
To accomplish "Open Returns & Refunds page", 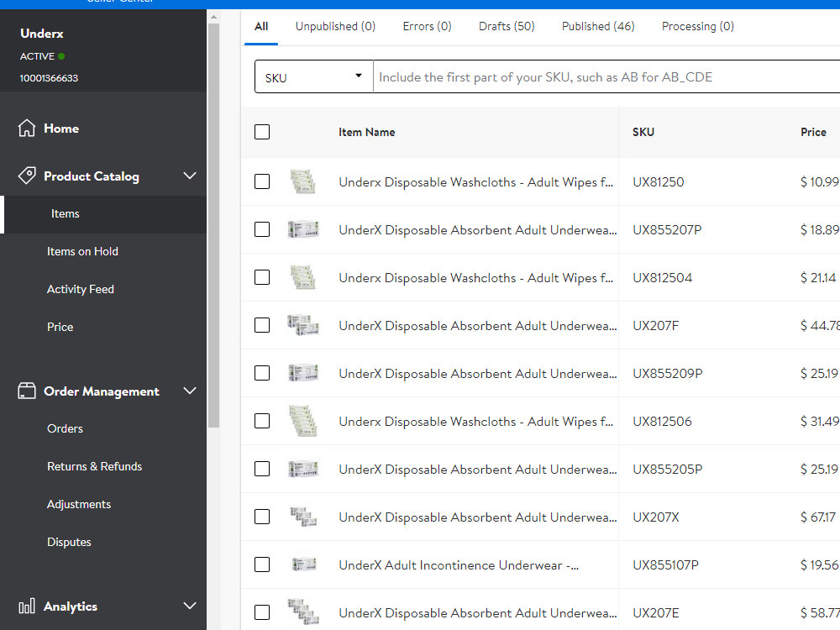I will click(x=94, y=466).
